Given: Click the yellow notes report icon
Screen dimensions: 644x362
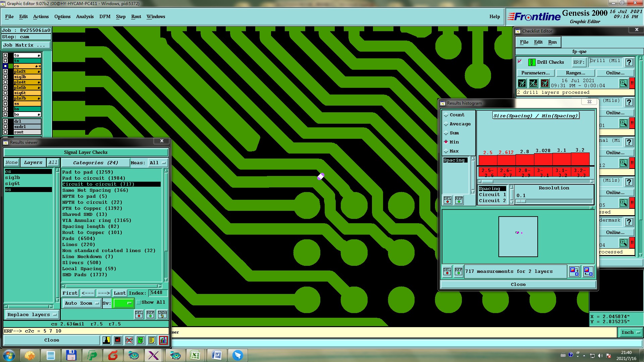Looking at the screenshot, I should (x=152, y=340).
